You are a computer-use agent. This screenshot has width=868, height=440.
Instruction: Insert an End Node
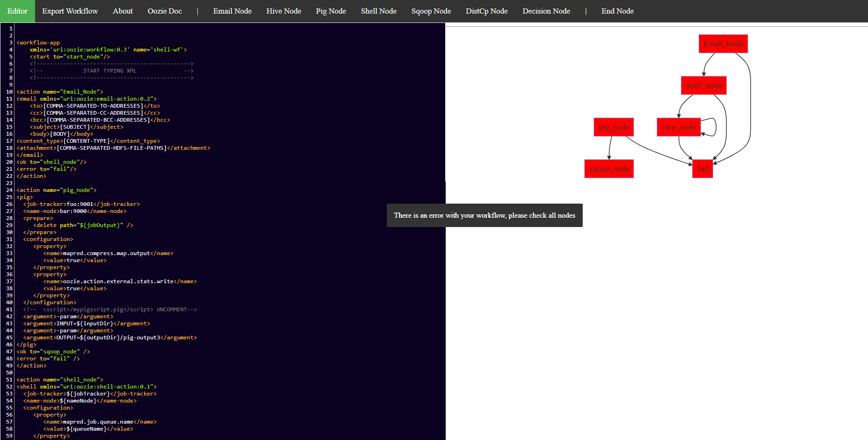click(x=617, y=11)
